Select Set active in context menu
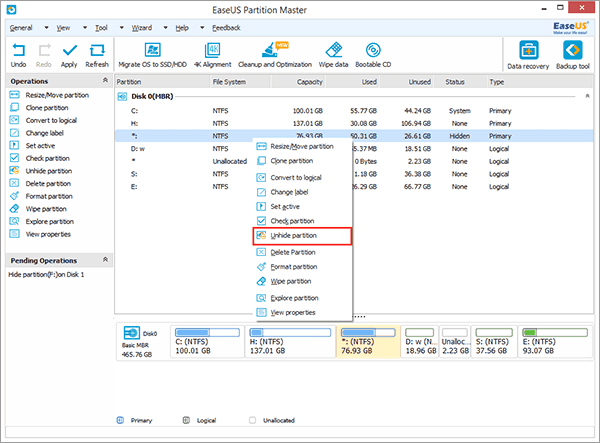This screenshot has height=443, width=600. 302,207
